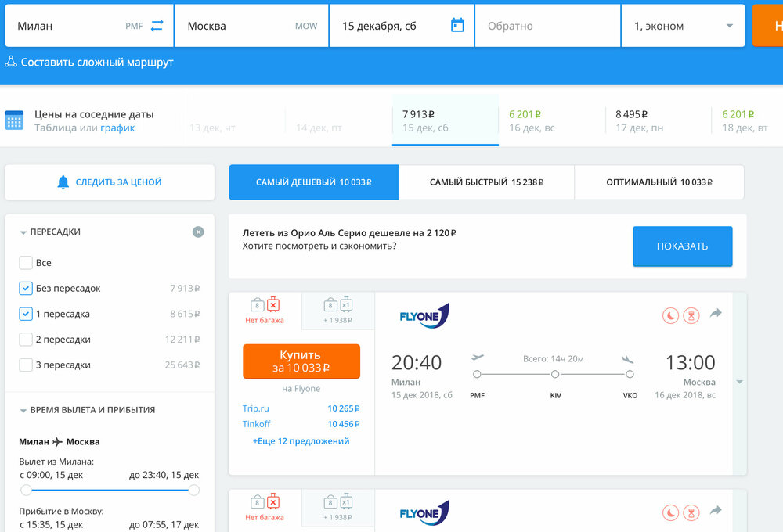This screenshot has height=532, width=783.
Task: Uncheck the 1 пересадка checkbox
Action: 26,314
